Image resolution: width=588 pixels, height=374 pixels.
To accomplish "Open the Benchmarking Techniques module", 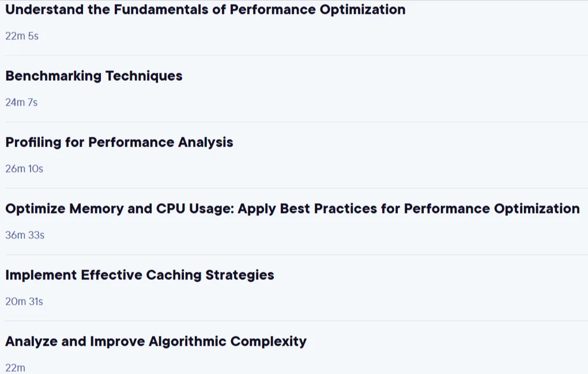I will click(x=94, y=76).
